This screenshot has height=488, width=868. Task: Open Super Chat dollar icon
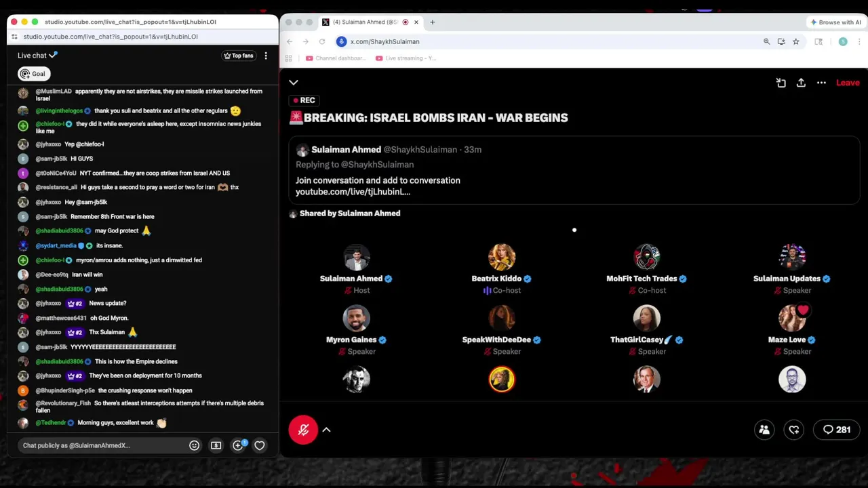(x=216, y=445)
